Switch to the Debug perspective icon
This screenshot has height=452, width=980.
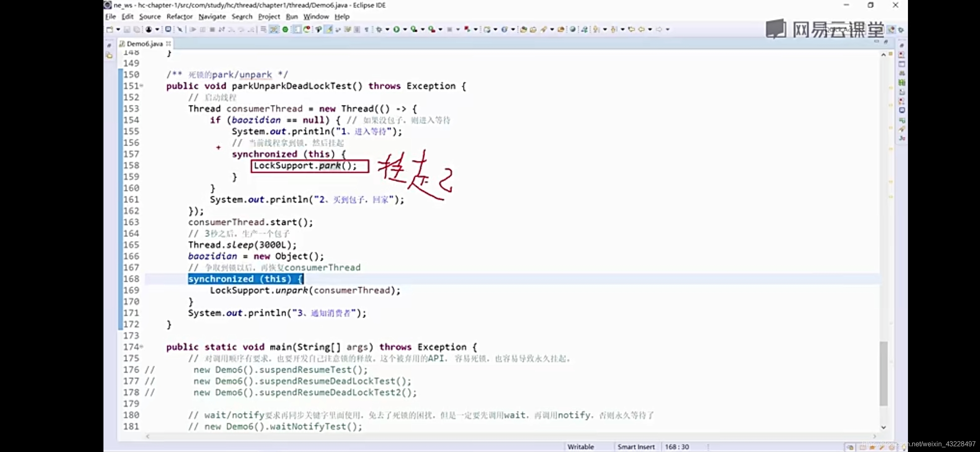coord(901,30)
